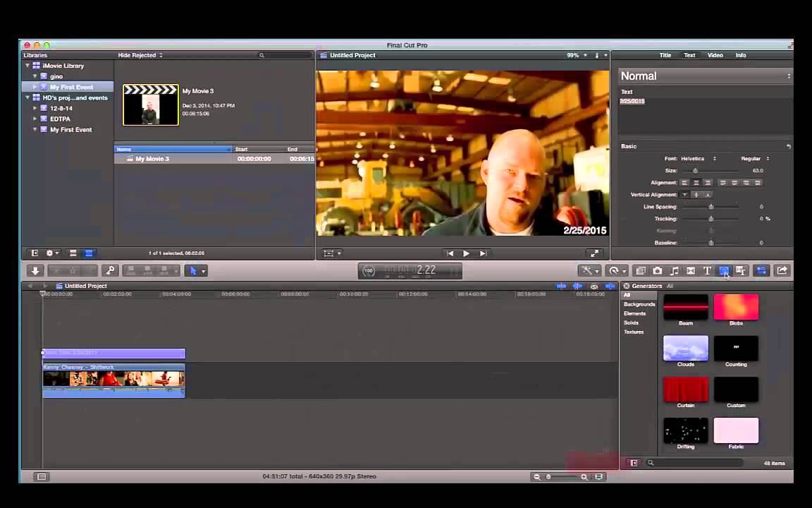Collapse HD's proj...and events library
812x508 pixels.
27,97
